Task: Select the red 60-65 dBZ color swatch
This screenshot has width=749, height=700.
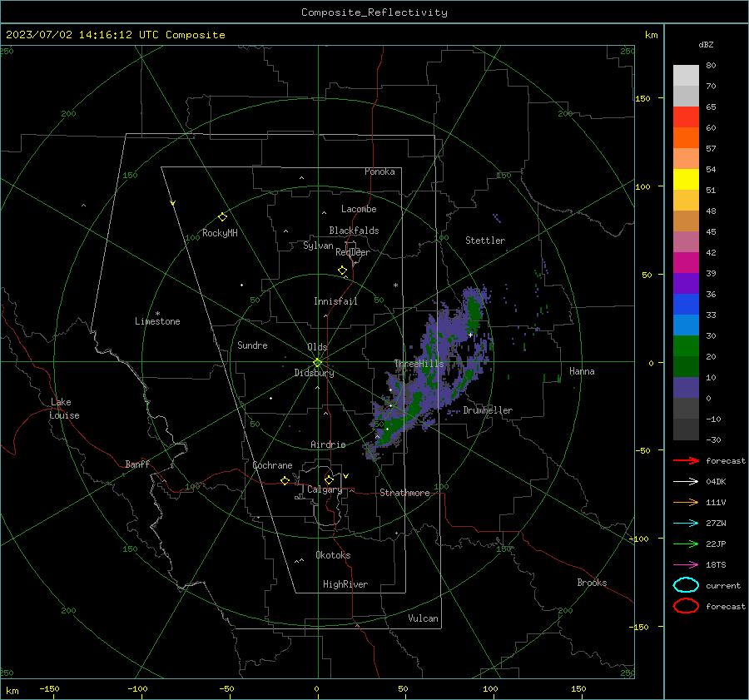Action: point(686,117)
